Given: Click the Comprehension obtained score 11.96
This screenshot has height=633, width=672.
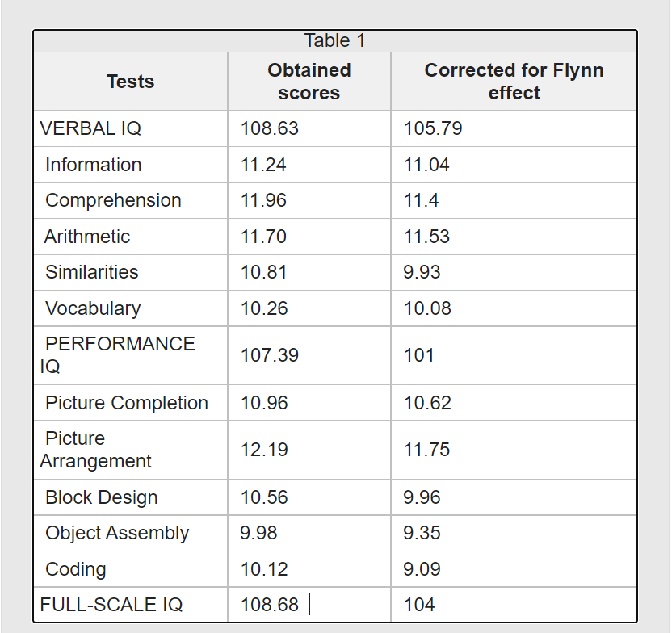Looking at the screenshot, I should tap(264, 200).
